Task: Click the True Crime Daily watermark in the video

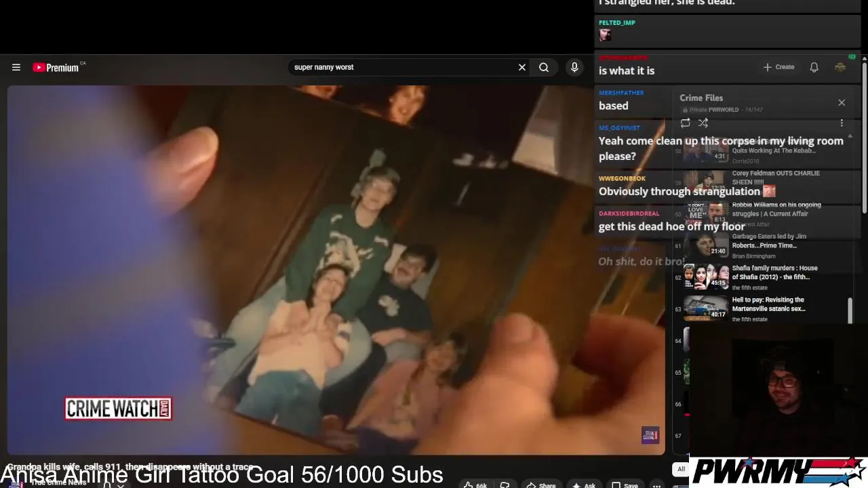Action: pyautogui.click(x=650, y=435)
